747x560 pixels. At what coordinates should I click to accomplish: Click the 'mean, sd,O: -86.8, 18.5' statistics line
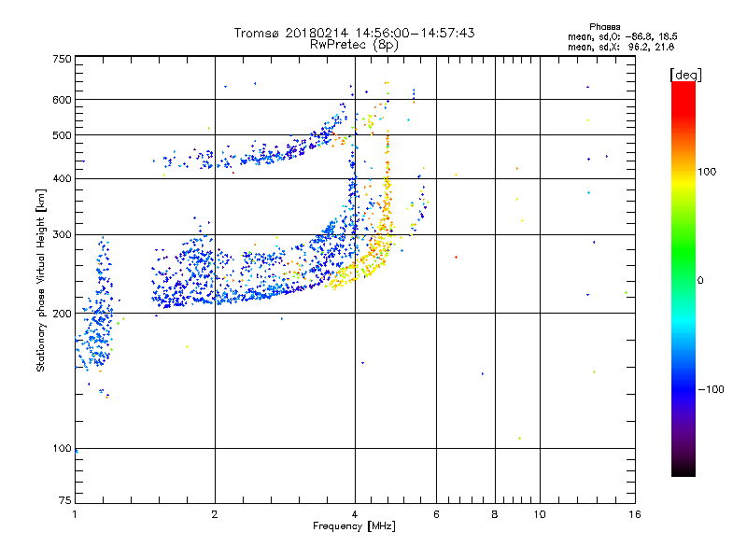click(622, 36)
